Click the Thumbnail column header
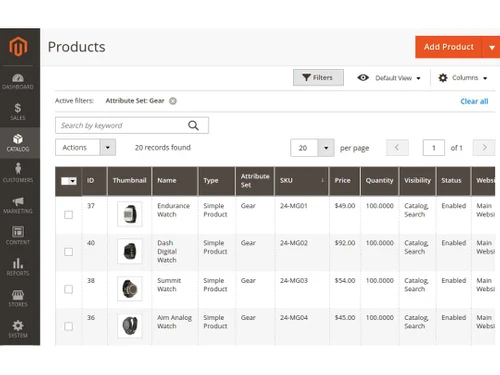Screen dimensions: 500x375 (x=129, y=181)
